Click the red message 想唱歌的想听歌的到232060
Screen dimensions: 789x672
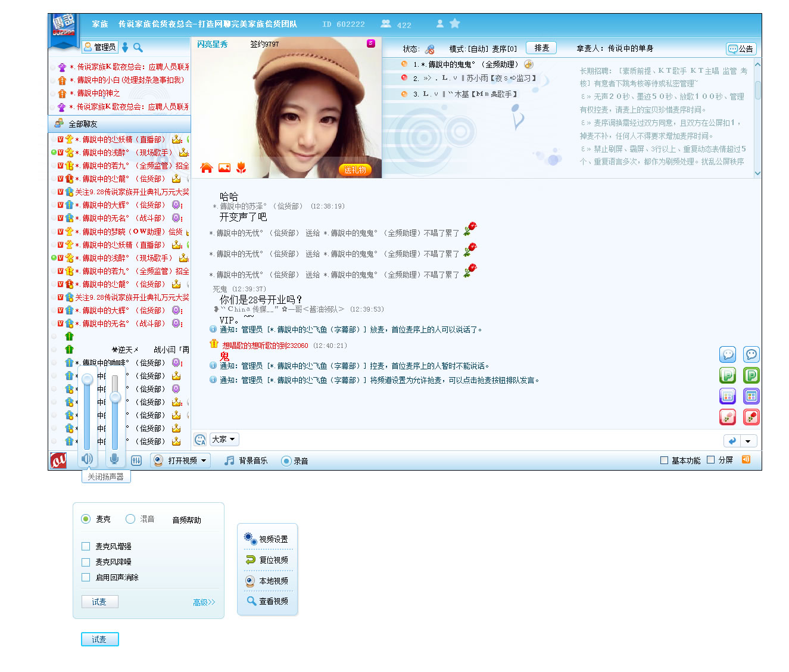point(265,346)
